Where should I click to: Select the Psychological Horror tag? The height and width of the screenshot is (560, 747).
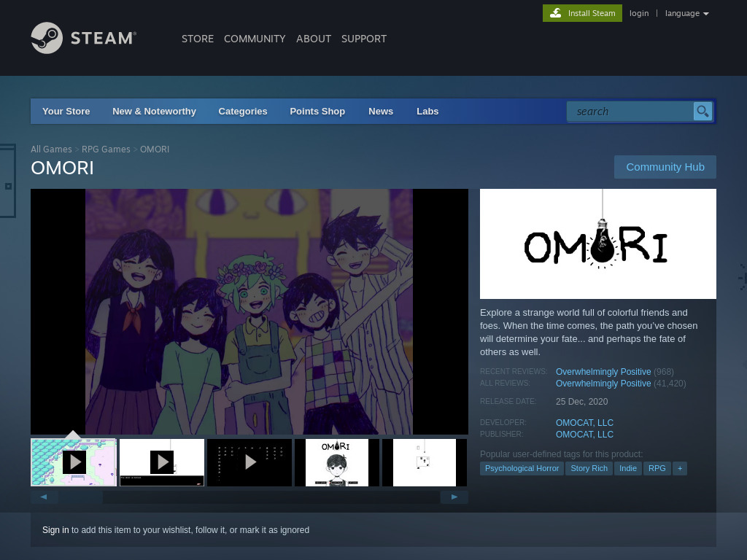coord(522,469)
